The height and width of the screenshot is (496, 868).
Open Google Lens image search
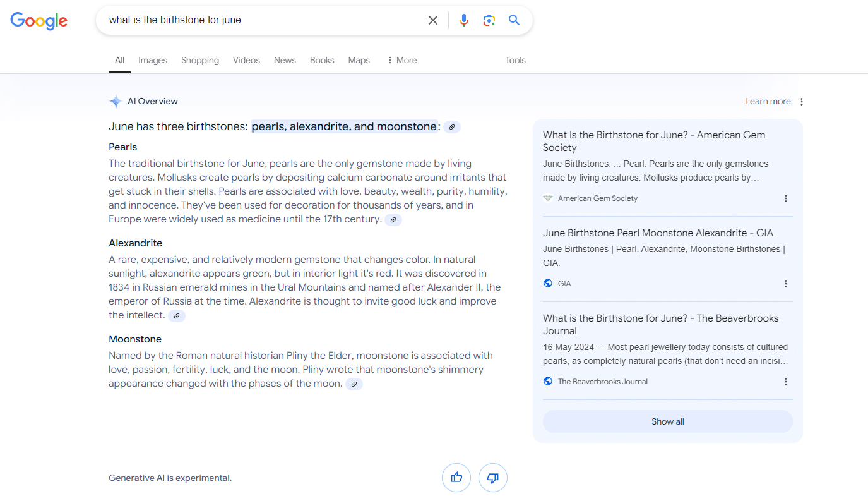(489, 20)
